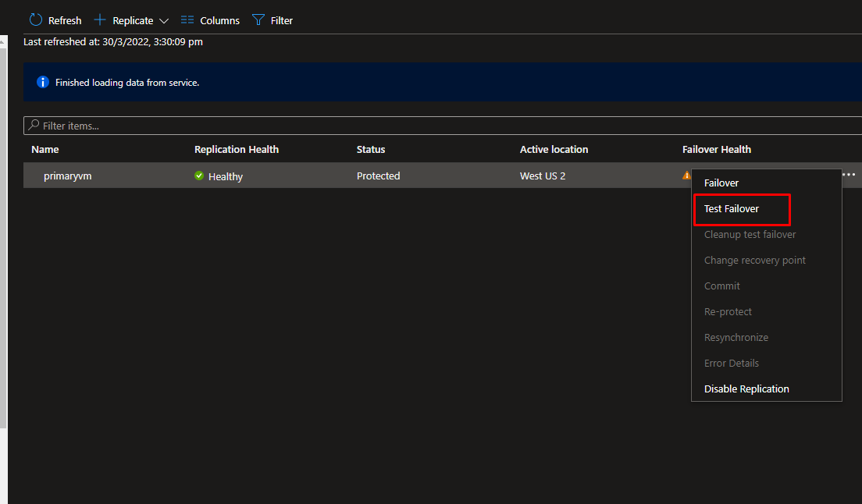Select Test Failover from the menu

[731, 208]
